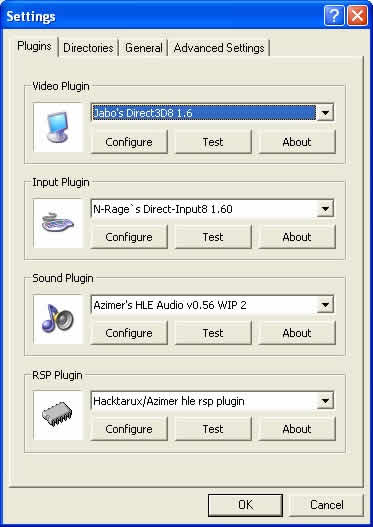Open the RSP Plugin dropdown arrow
Image resolution: width=373 pixels, height=527 pixels.
coord(325,401)
